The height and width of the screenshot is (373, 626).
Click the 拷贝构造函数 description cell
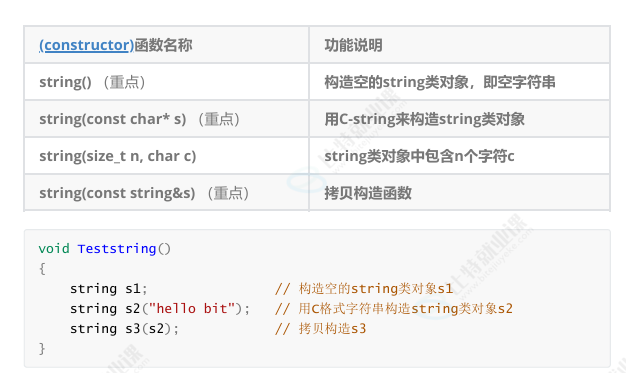click(459, 192)
